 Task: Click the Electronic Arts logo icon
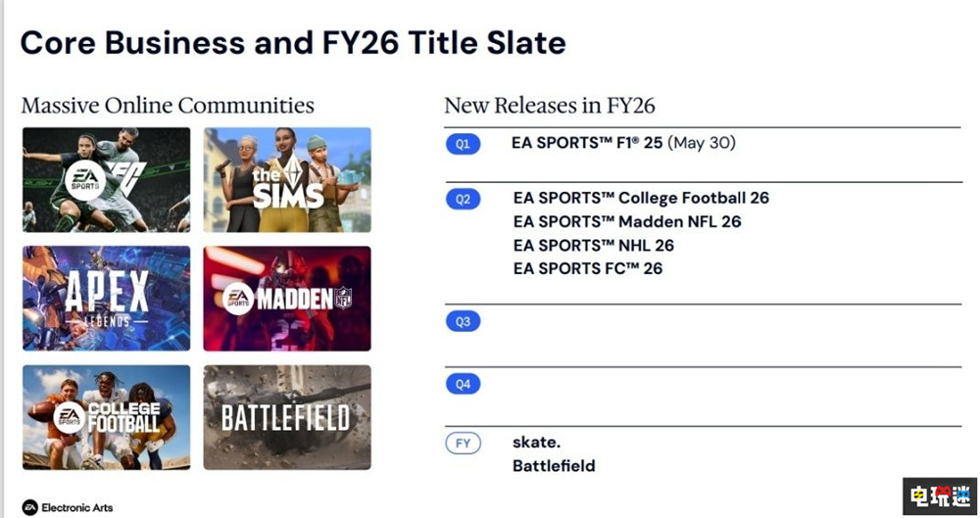tap(30, 507)
